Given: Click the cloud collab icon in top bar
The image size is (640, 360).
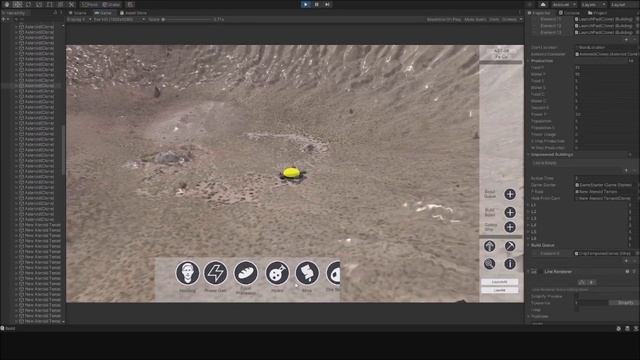Looking at the screenshot, I should [x=543, y=4].
